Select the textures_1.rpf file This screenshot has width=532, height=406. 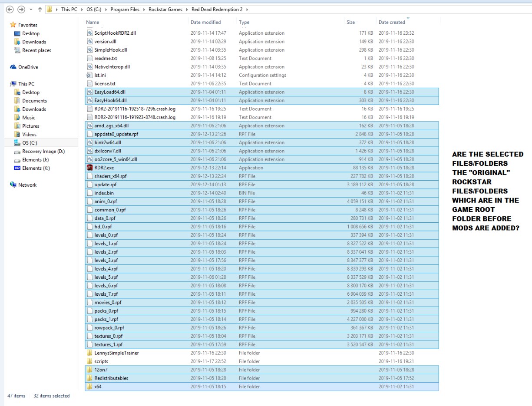pyautogui.click(x=262, y=345)
